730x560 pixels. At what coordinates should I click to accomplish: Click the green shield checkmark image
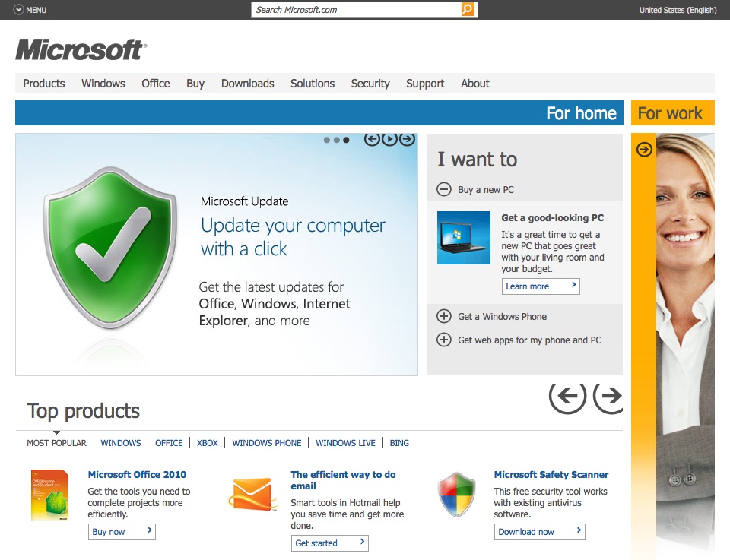(x=111, y=248)
